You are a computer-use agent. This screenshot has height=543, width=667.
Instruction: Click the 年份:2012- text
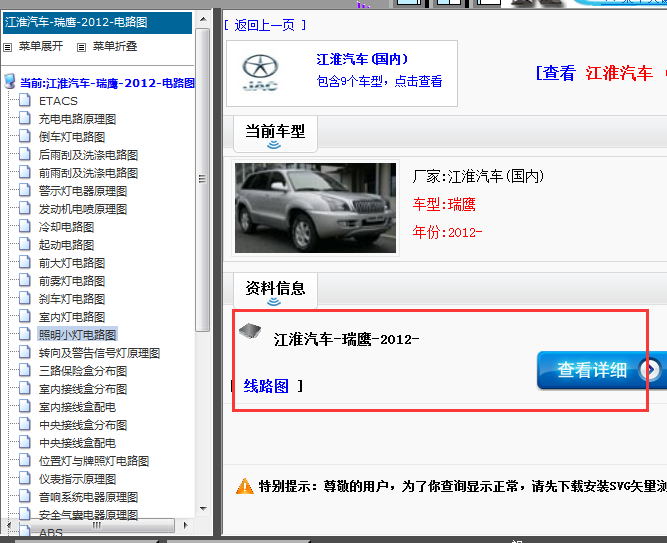click(448, 232)
